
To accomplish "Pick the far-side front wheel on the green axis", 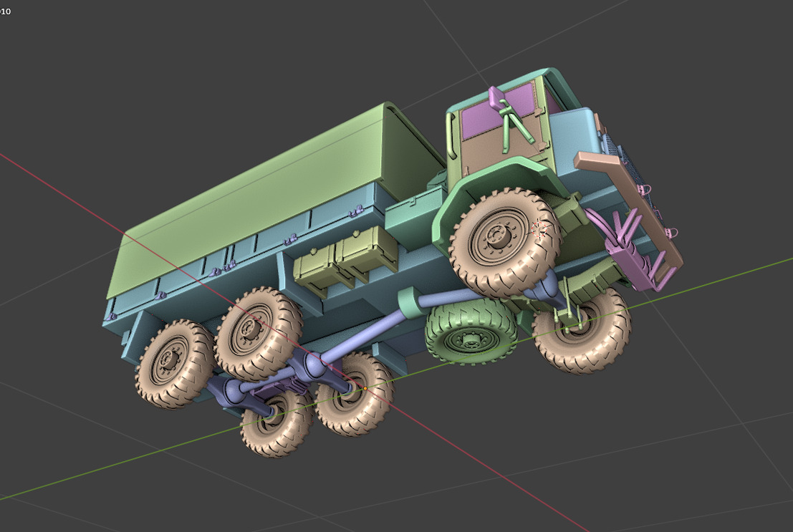I will tap(583, 331).
